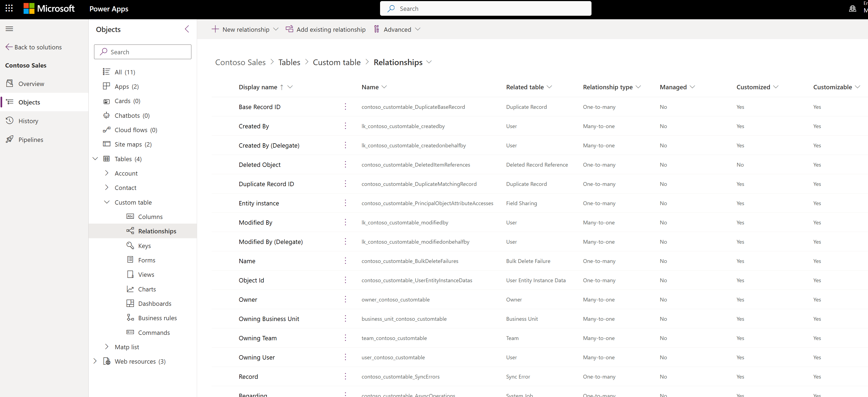
Task: Click the search input field
Action: (x=142, y=52)
